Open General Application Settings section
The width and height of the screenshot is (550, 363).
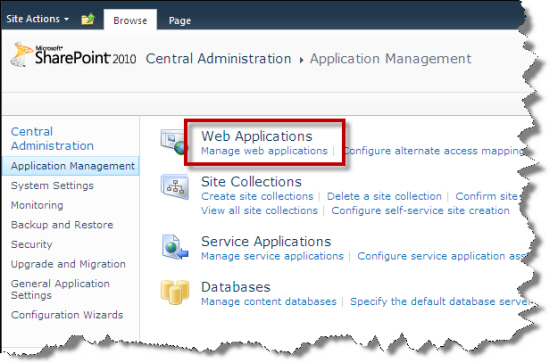tap(60, 289)
